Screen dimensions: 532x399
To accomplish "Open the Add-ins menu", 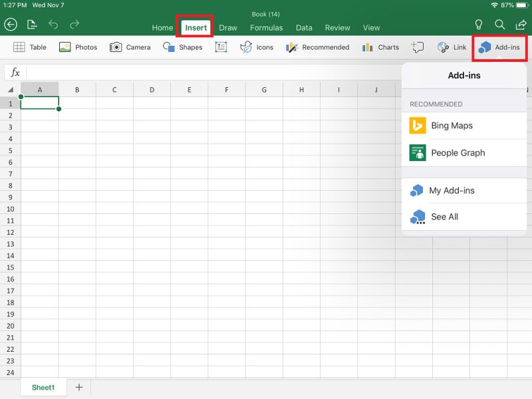I will [499, 47].
